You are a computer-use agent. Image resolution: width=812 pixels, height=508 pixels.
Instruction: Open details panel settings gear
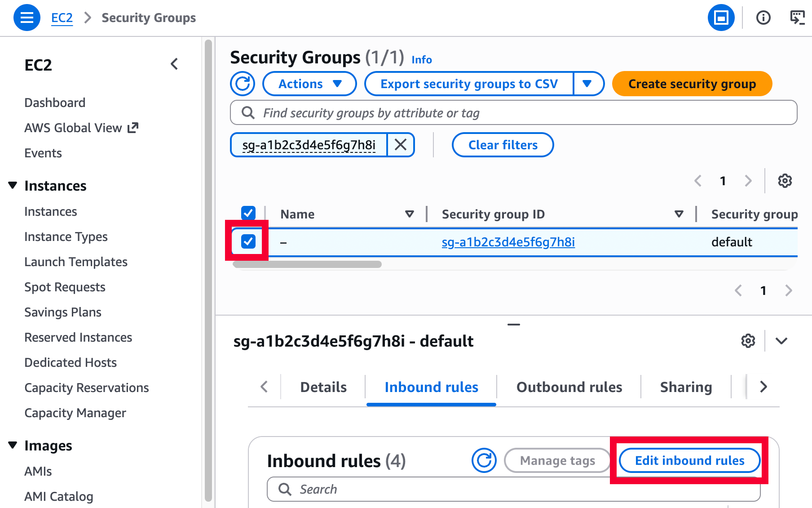[x=748, y=341]
